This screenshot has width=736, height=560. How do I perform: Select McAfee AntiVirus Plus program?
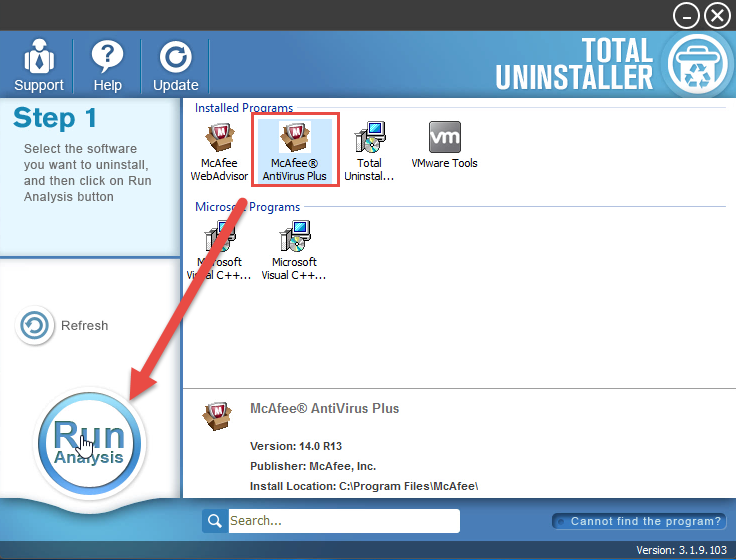tap(295, 151)
